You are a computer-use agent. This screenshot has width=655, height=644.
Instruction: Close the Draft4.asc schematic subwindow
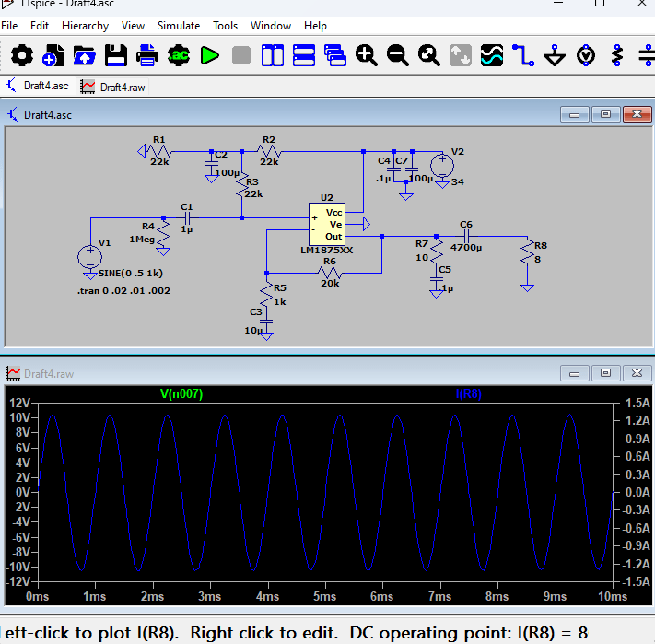click(637, 114)
